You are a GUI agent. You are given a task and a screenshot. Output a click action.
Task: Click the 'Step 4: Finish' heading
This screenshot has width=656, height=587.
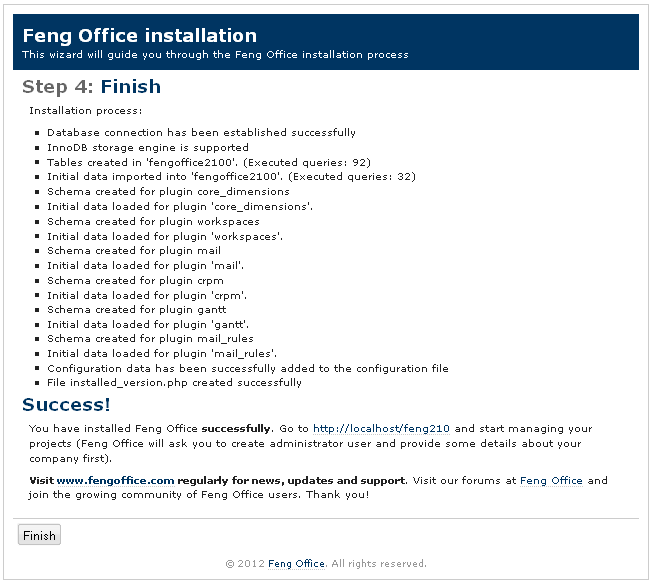(91, 87)
